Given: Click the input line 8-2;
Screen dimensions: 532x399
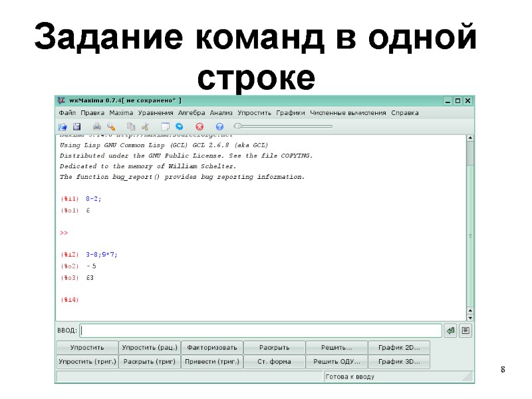Looking at the screenshot, I should (x=94, y=199).
